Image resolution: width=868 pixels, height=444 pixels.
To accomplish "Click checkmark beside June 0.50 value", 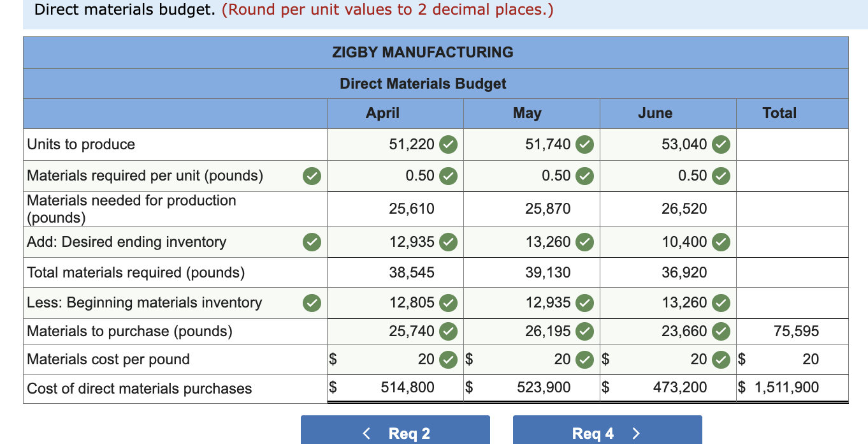I will 721,175.
